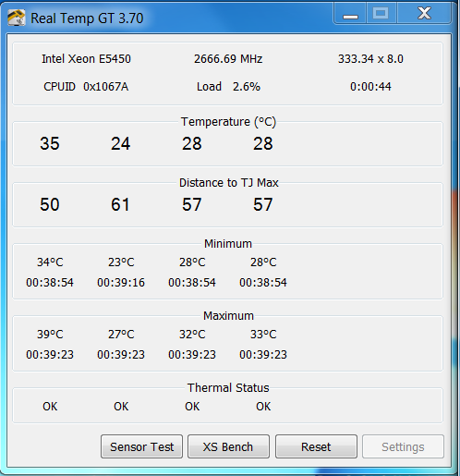
Task: Click the core temperature reading 24
Action: coord(121,143)
